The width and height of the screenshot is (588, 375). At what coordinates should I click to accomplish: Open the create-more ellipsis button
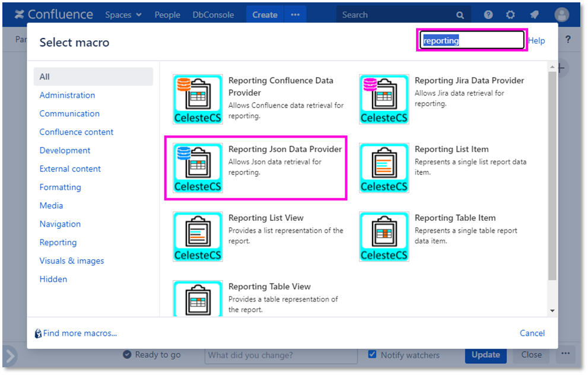(295, 15)
